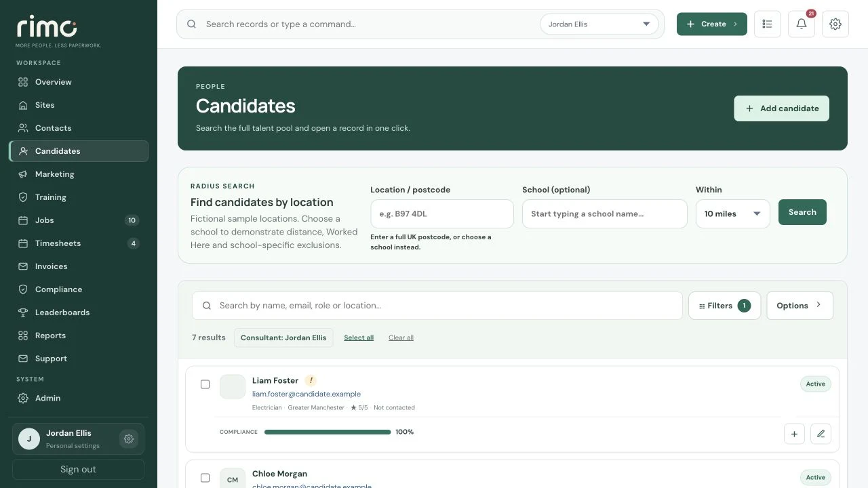Click the search magnifier icon in top bar
The height and width of the screenshot is (488, 868).
tap(192, 24)
